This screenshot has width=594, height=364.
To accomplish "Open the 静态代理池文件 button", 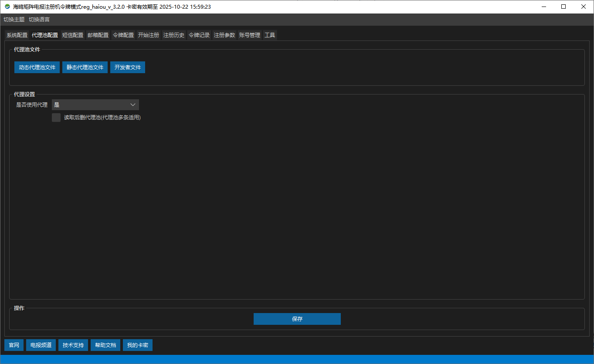I will point(85,67).
